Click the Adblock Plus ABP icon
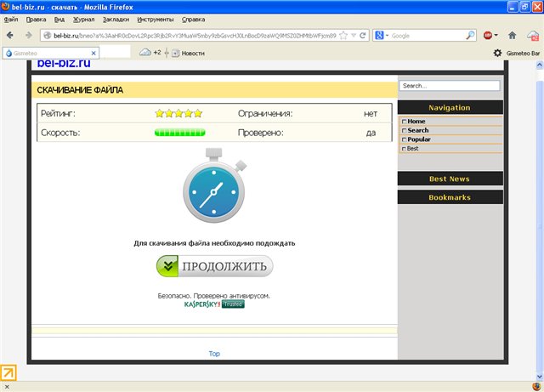This screenshot has width=544, height=392. pos(489,36)
